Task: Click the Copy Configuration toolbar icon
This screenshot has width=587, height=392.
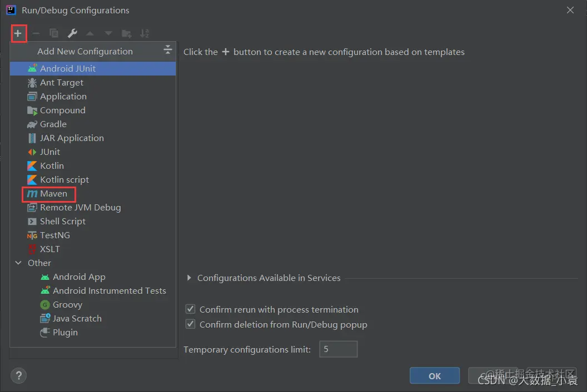Action: [54, 34]
